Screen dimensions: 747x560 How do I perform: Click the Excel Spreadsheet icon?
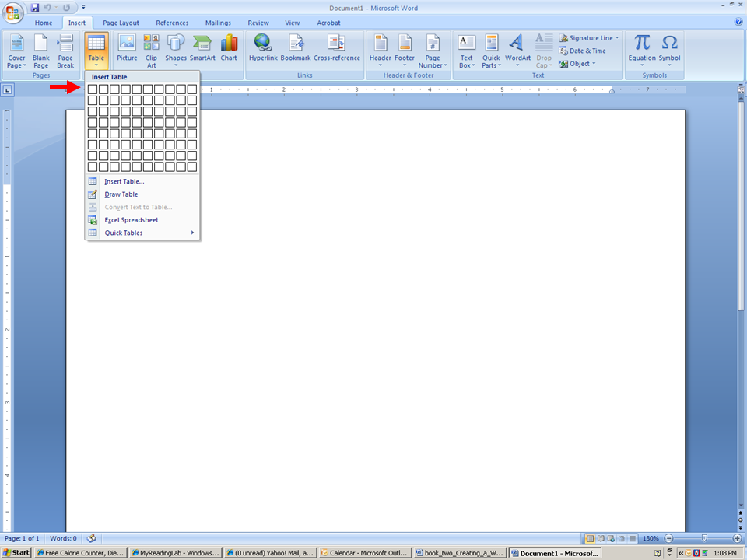tap(93, 220)
